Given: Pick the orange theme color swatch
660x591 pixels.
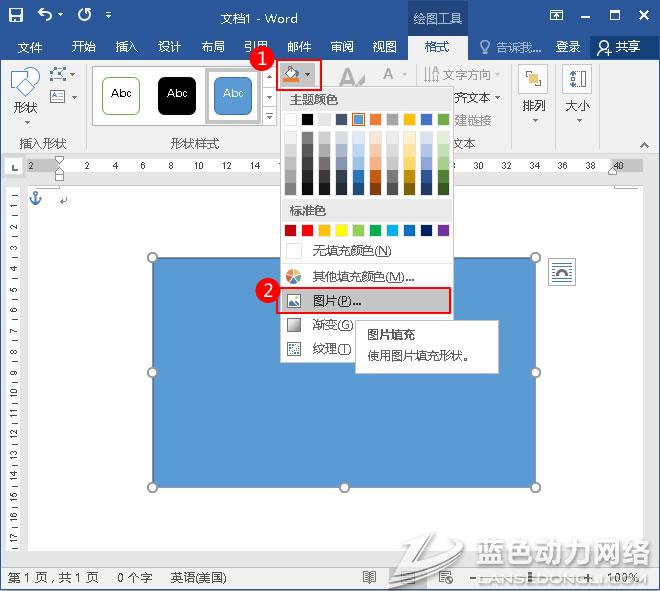Looking at the screenshot, I should coord(375,119).
